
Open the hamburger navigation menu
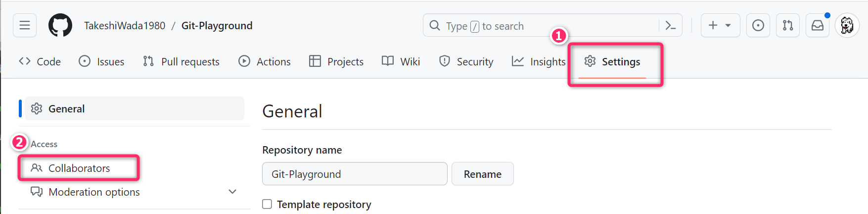pos(25,25)
